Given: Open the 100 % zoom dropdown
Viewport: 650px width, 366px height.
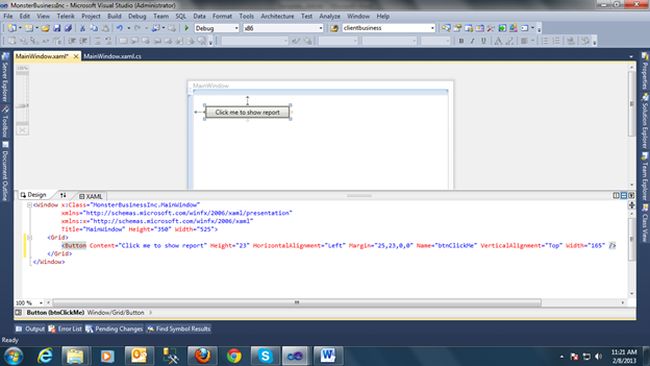Looking at the screenshot, I should [x=41, y=303].
